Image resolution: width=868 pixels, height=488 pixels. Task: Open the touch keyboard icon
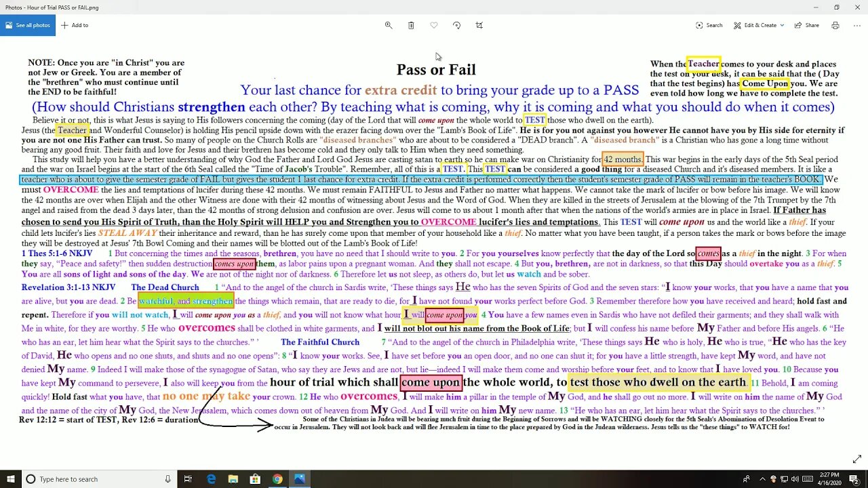[807, 479]
